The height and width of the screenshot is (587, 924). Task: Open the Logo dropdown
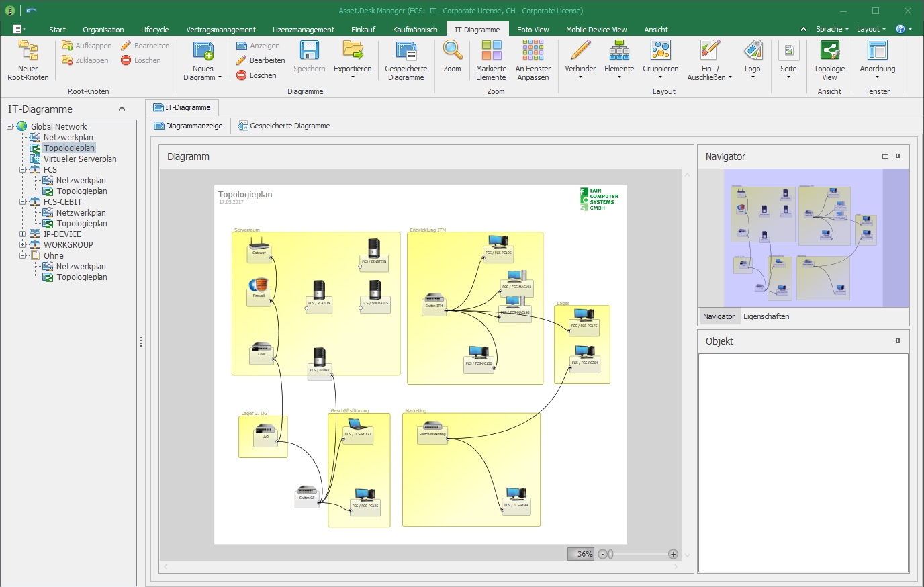click(753, 60)
